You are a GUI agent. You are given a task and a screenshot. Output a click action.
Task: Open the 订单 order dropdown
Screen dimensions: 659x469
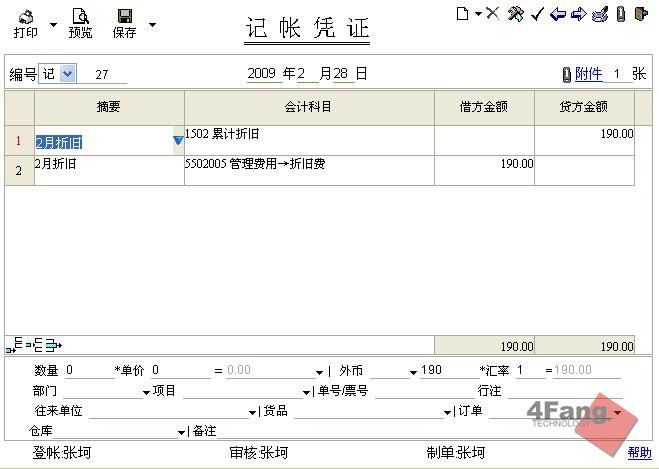pyautogui.click(x=617, y=413)
